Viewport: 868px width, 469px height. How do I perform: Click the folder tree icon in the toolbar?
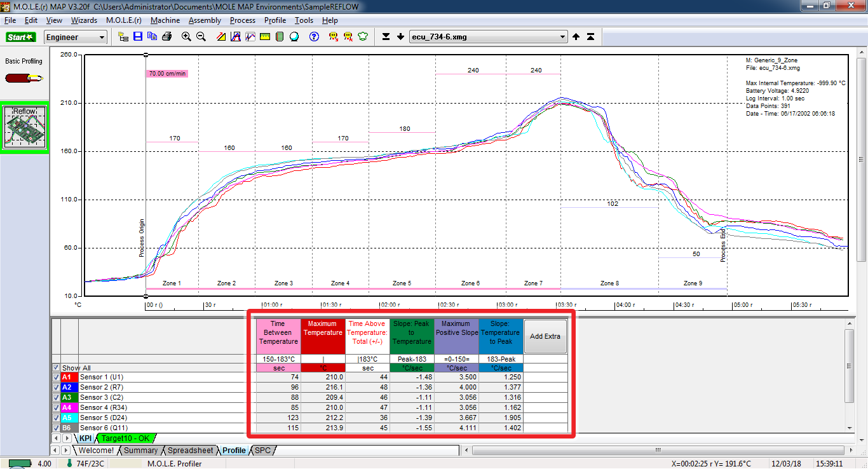[124, 37]
